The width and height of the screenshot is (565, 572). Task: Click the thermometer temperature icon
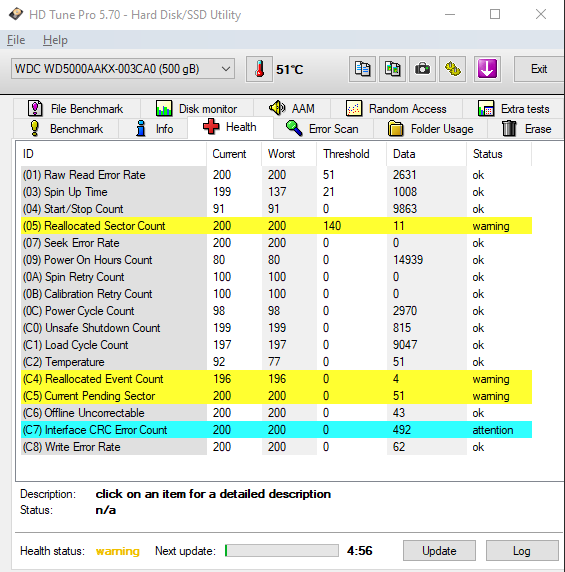point(259,69)
